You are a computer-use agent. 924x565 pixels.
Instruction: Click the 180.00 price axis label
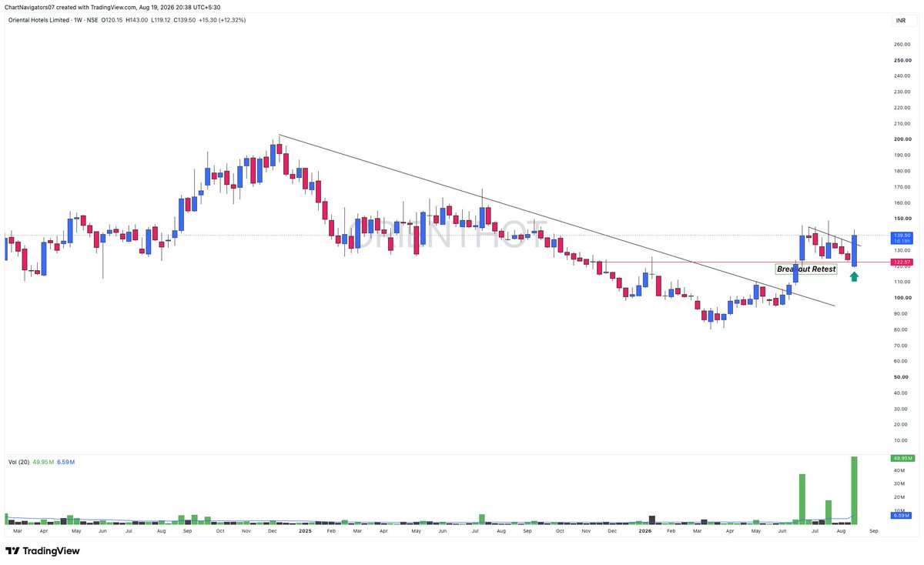pyautogui.click(x=902, y=171)
